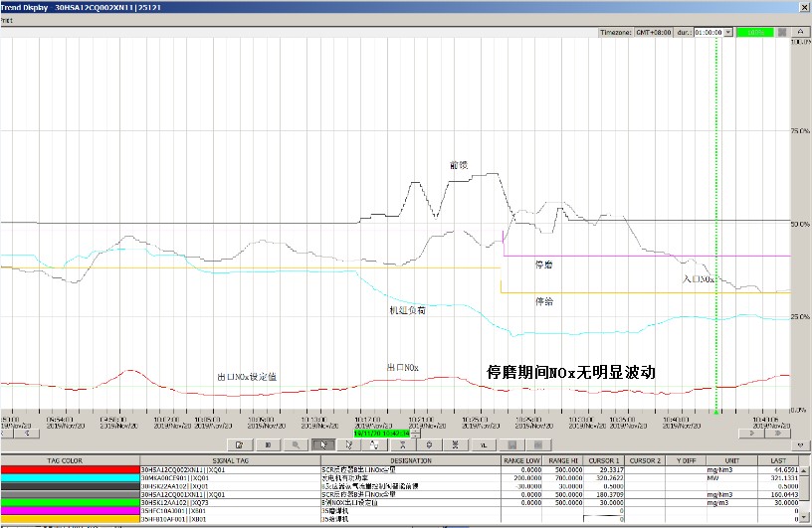Click the magenta tag color swatch
This screenshot has width=812, height=528.
[x=70, y=510]
